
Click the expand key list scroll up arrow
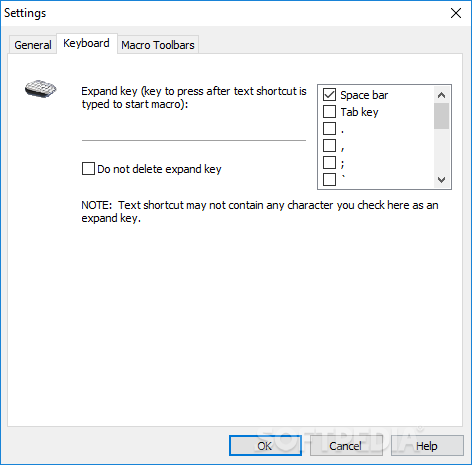(x=441, y=95)
